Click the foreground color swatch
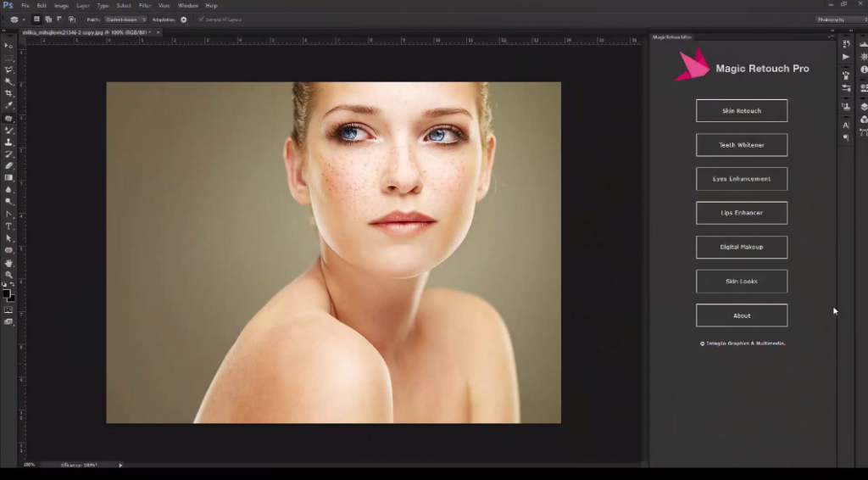The width and height of the screenshot is (868, 480). 6,293
